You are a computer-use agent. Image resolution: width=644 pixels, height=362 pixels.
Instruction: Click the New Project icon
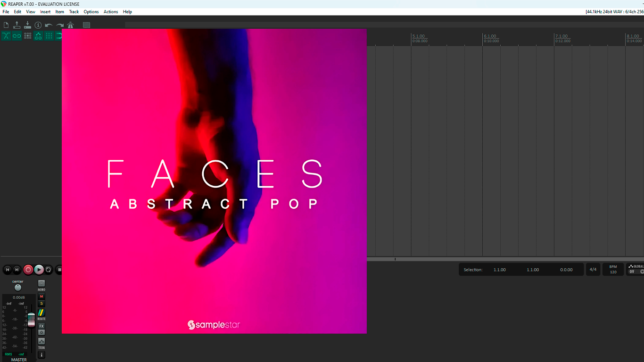[x=6, y=25]
